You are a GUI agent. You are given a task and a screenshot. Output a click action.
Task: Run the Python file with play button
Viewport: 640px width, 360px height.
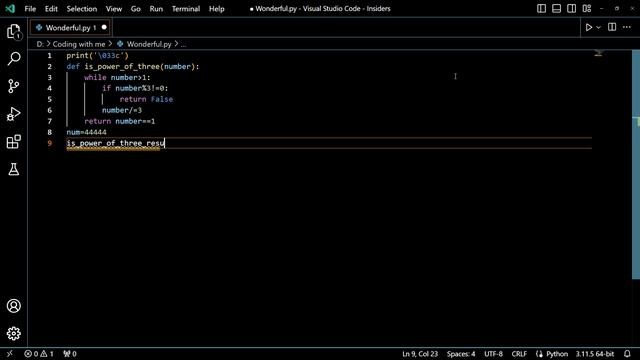point(589,27)
